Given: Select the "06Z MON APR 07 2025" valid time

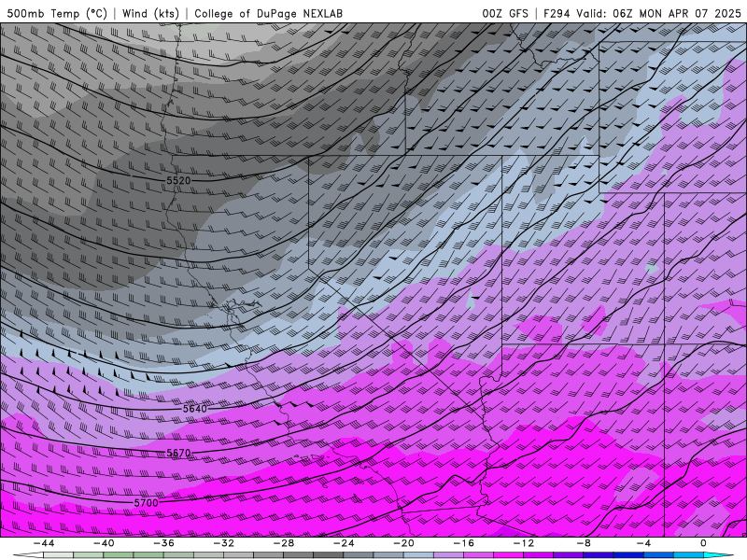Looking at the screenshot, I should 676,14.
